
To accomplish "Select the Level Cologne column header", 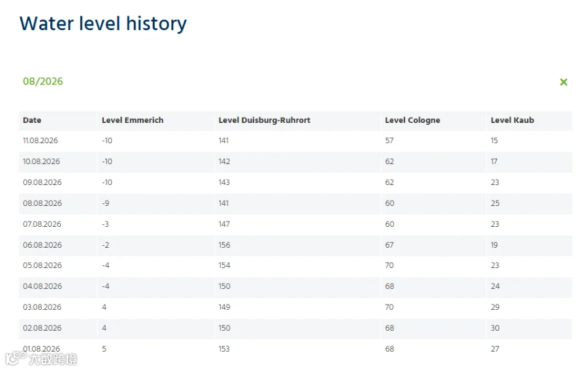I will pyautogui.click(x=412, y=120).
